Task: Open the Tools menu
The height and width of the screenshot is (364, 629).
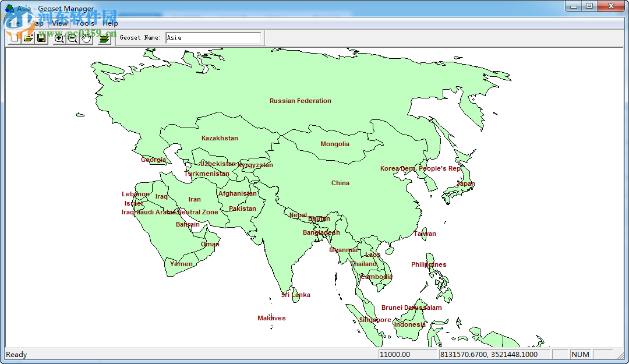Action: [x=83, y=23]
